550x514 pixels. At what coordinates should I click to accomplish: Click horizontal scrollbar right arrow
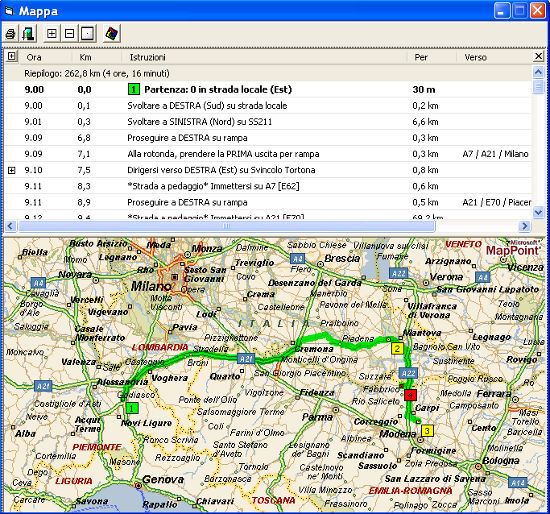[524, 226]
